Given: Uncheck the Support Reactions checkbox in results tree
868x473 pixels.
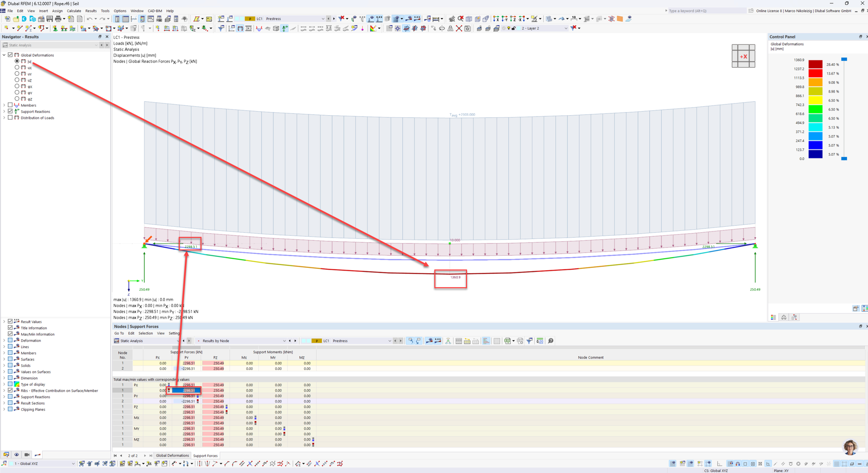Looking at the screenshot, I should [x=10, y=112].
